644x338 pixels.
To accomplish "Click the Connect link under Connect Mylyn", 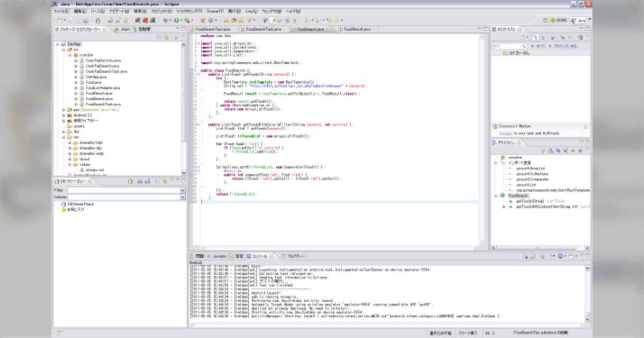I will [506, 133].
